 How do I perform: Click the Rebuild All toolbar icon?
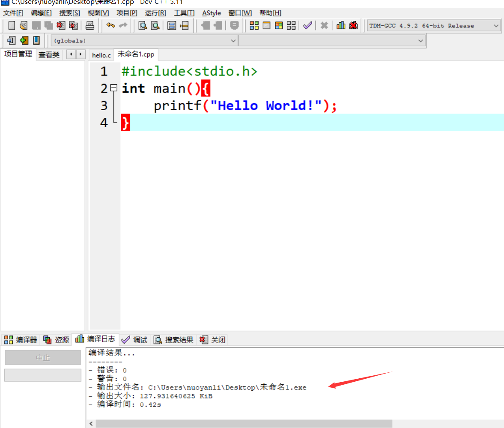click(x=291, y=25)
